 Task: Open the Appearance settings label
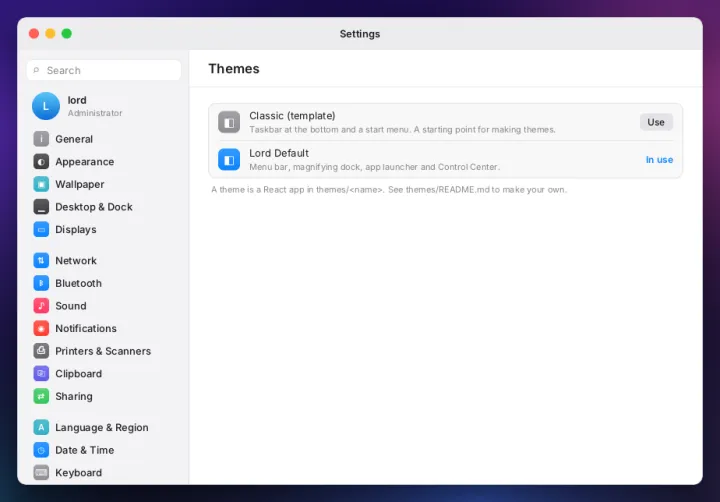[x=84, y=162]
